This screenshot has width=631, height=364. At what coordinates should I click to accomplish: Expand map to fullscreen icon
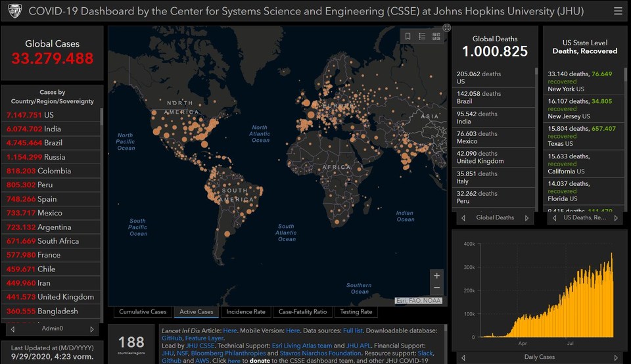(447, 28)
